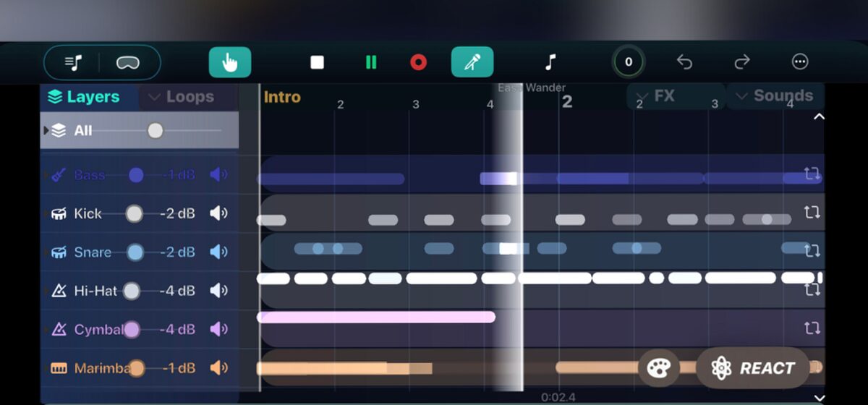The height and width of the screenshot is (405, 868).
Task: Toggle loop on the Kick track
Action: coord(812,213)
